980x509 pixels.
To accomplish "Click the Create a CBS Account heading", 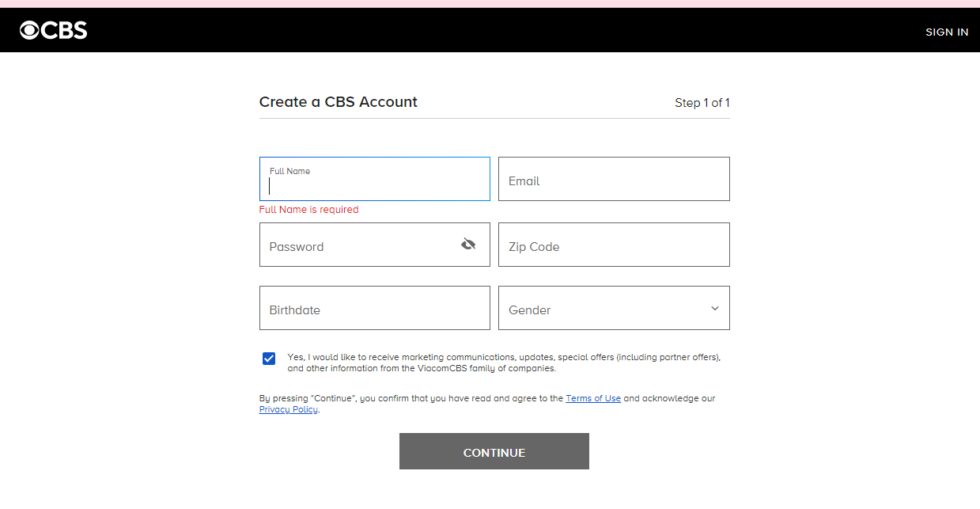I will [339, 102].
